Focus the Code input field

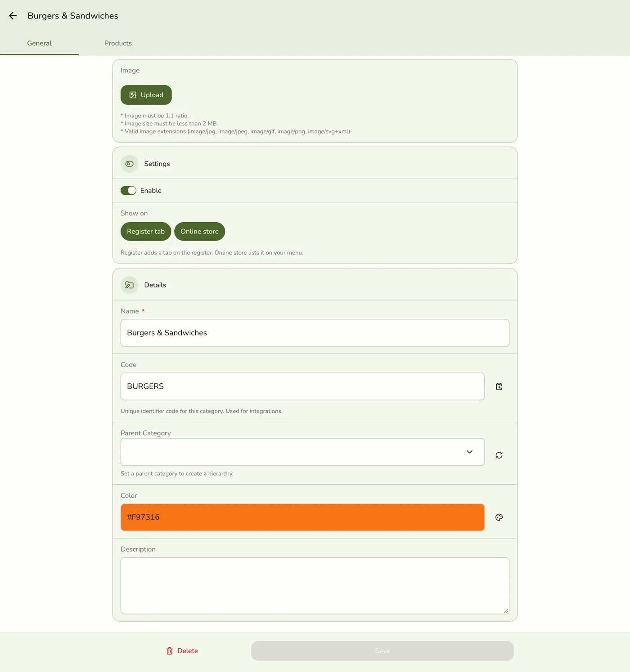(x=302, y=386)
